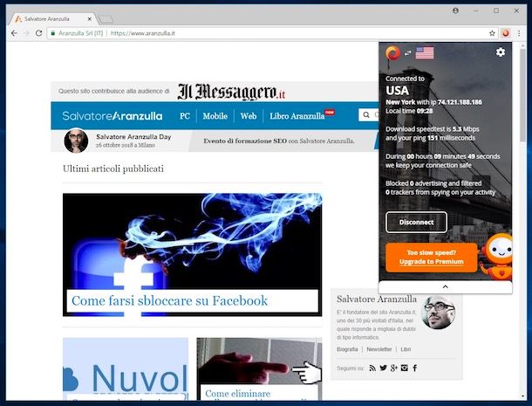This screenshot has width=532, height=406.
Task: Click the SalvatoreAranzulla site logo
Action: (x=113, y=116)
